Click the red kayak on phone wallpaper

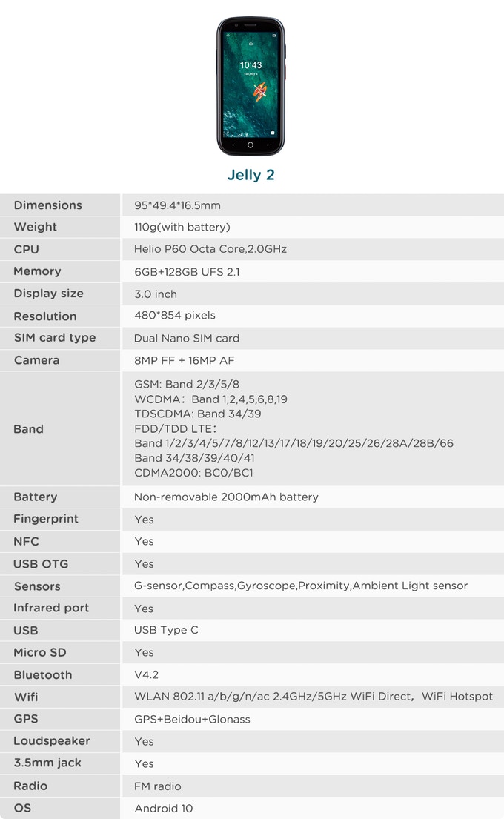[x=259, y=91]
